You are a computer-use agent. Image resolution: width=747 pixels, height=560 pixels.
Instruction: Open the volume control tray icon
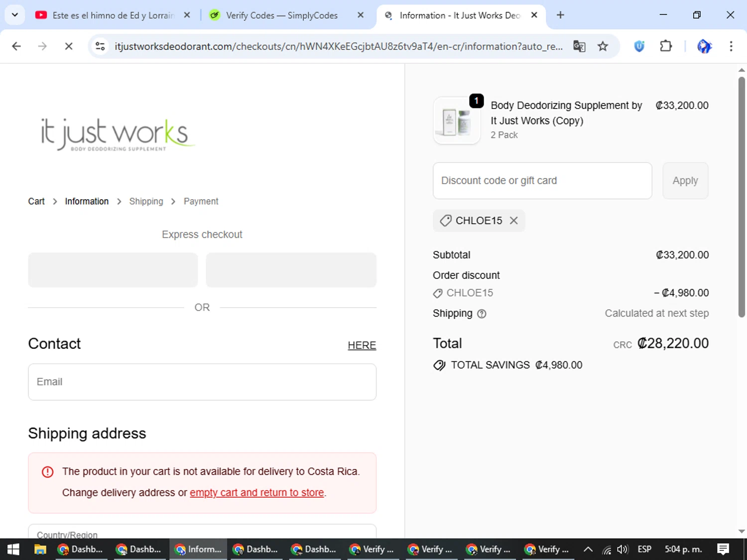[x=622, y=549]
